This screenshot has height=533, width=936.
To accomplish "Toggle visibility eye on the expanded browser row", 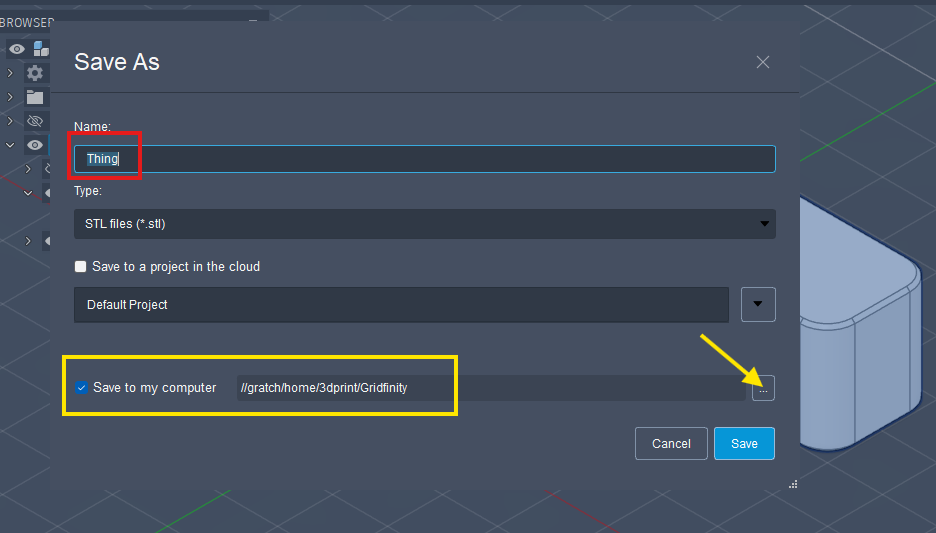I will click(x=36, y=145).
